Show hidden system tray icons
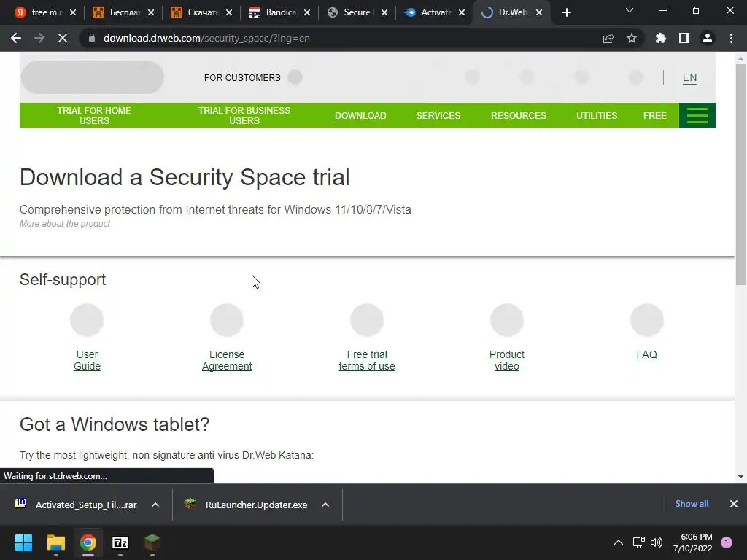This screenshot has width=747, height=560. click(619, 542)
